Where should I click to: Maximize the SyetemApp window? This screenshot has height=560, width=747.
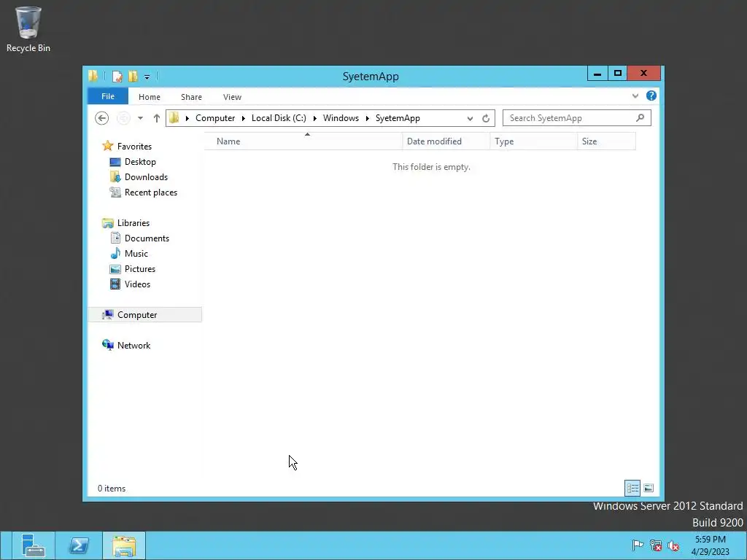pyautogui.click(x=617, y=74)
